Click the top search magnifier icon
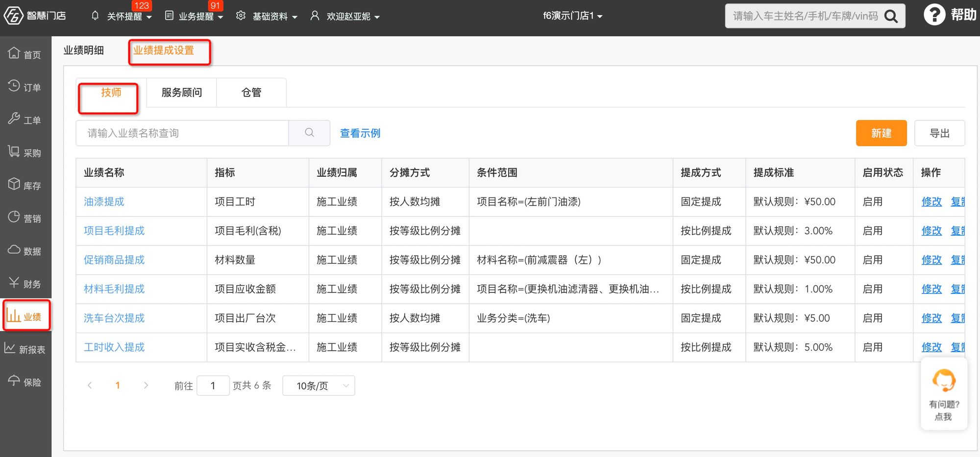980x457 pixels. point(891,16)
